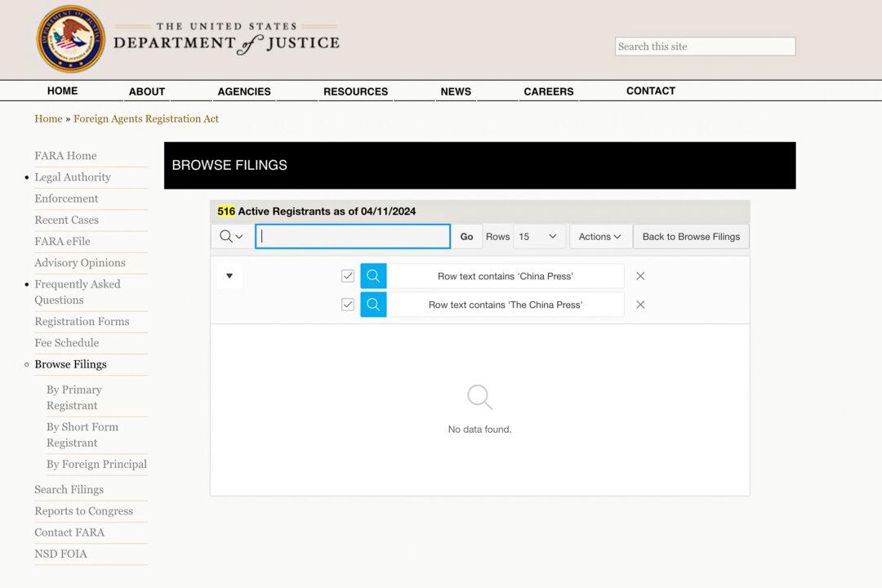
Task: Disable the 'China Press' filter checkbox
Action: tap(347, 275)
